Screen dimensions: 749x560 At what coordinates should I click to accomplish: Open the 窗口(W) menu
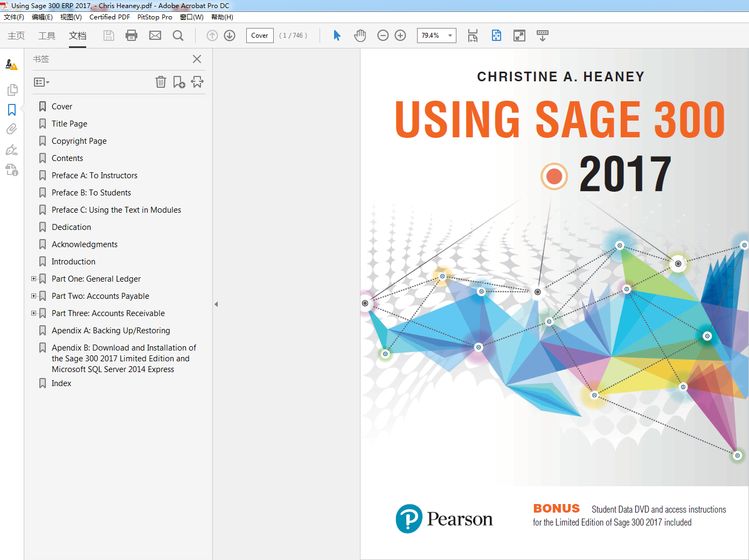coord(192,17)
